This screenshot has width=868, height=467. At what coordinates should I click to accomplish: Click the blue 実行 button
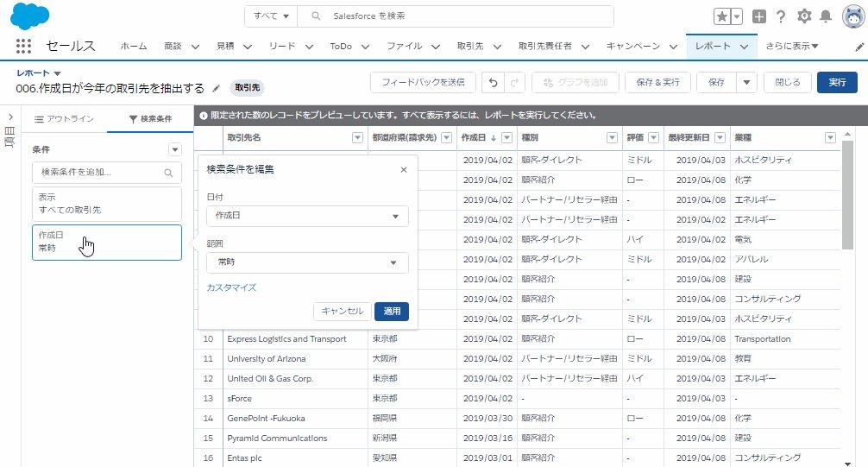(x=837, y=83)
